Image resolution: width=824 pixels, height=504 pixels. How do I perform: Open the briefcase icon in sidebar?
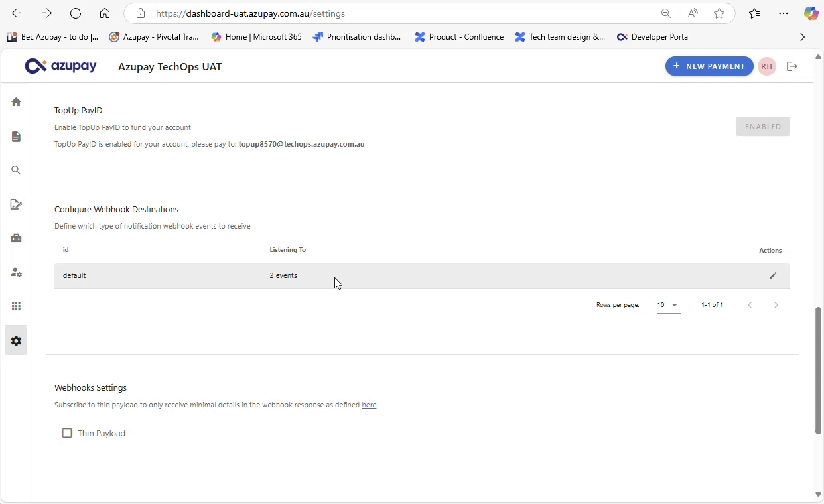(16, 238)
